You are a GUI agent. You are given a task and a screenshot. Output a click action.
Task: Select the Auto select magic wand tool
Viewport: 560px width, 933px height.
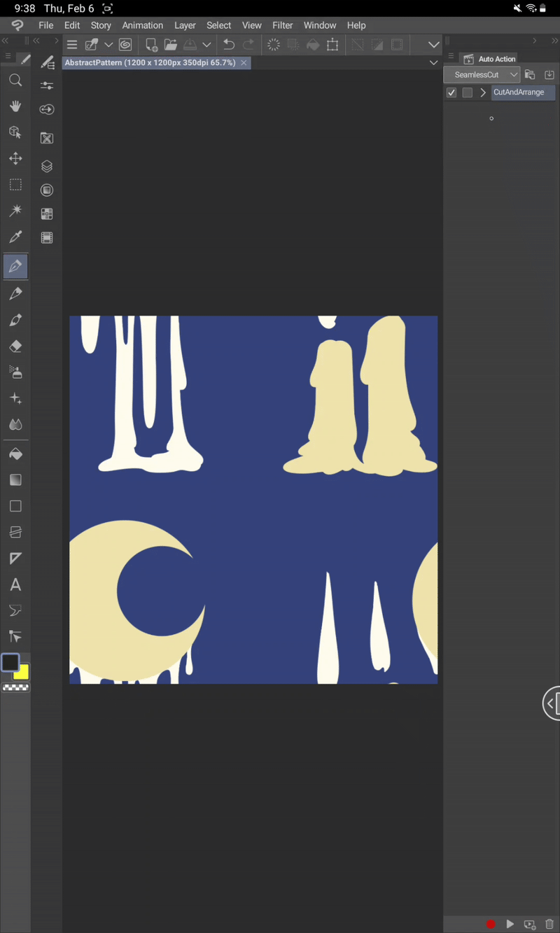[15, 211]
